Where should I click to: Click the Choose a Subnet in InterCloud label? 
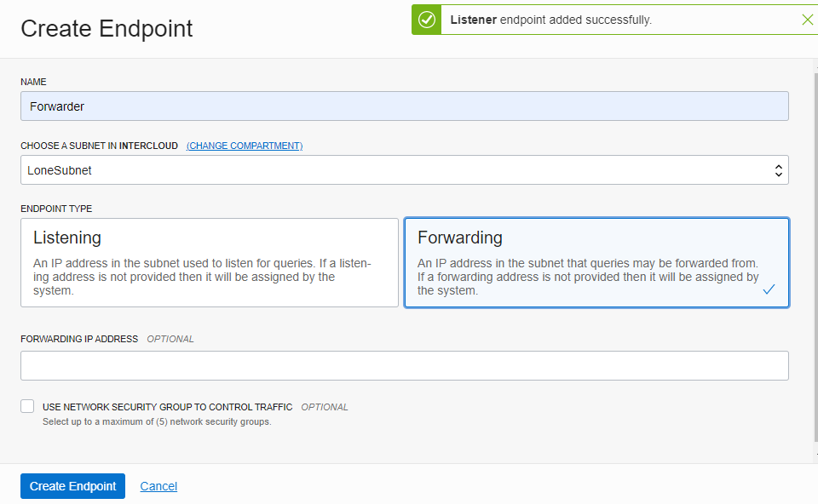click(x=99, y=146)
